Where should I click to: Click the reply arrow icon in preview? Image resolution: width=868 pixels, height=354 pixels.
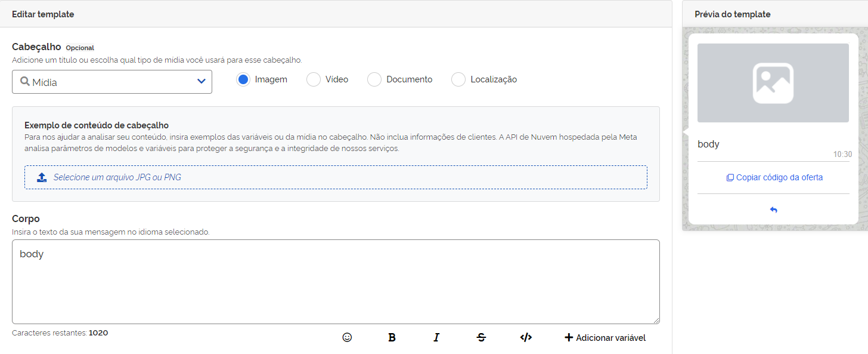tap(773, 210)
